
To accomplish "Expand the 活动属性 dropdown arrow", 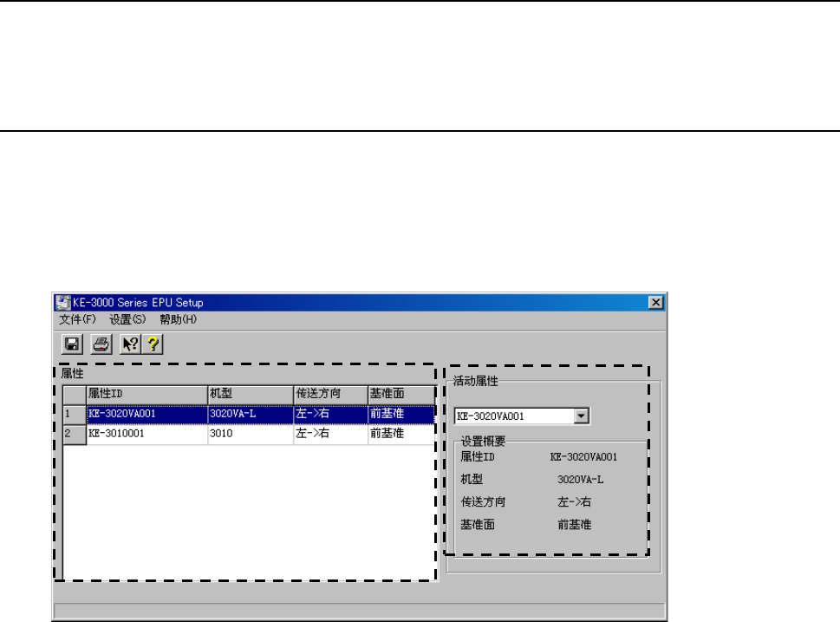I will [582, 416].
